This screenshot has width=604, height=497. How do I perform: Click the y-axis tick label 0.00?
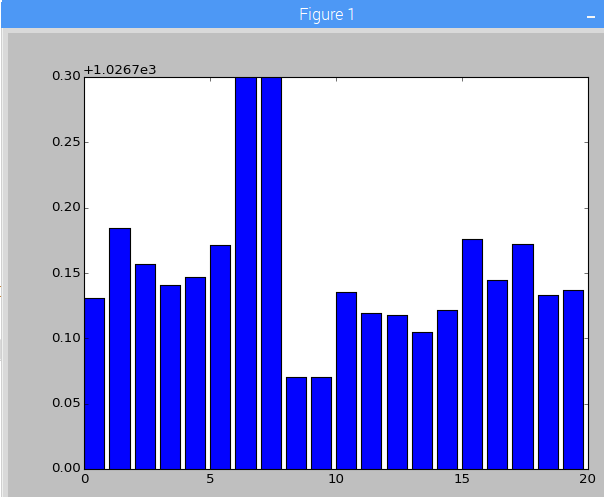point(66,468)
